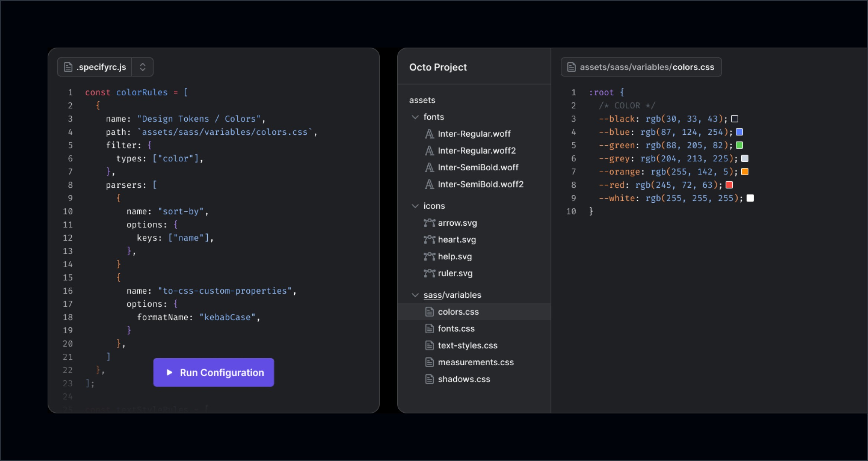The height and width of the screenshot is (461, 868).
Task: Click font icon beside Inter-SemiBold.woff2
Action: tap(429, 184)
